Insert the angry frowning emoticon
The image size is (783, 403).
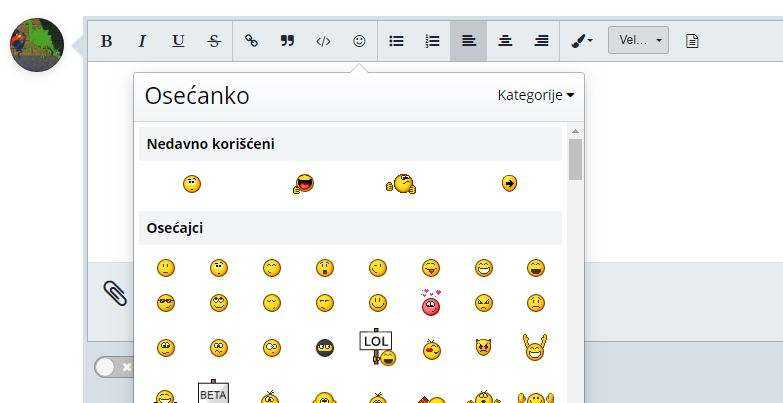coord(484,303)
